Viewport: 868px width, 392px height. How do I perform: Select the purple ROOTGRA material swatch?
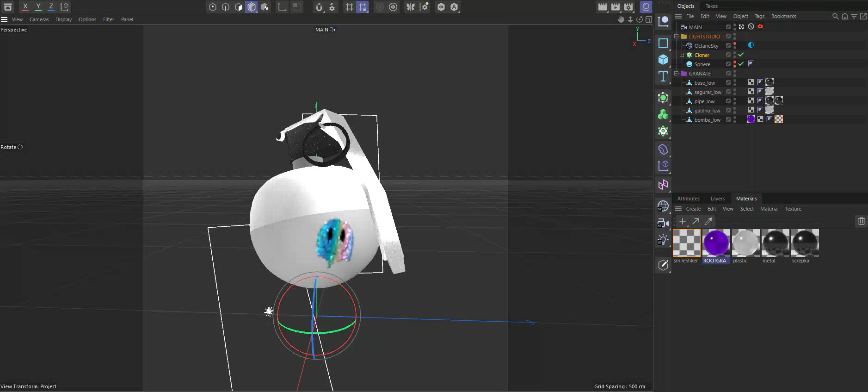point(716,243)
